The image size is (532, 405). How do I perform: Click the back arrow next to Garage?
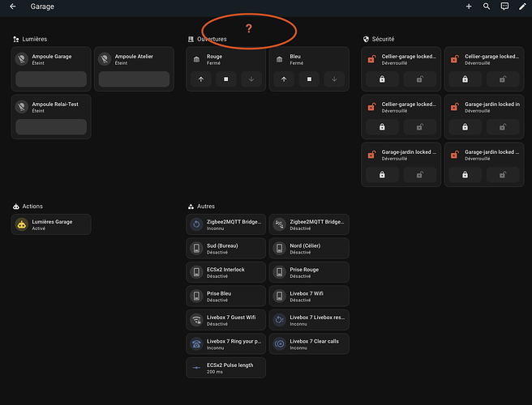tap(12, 6)
